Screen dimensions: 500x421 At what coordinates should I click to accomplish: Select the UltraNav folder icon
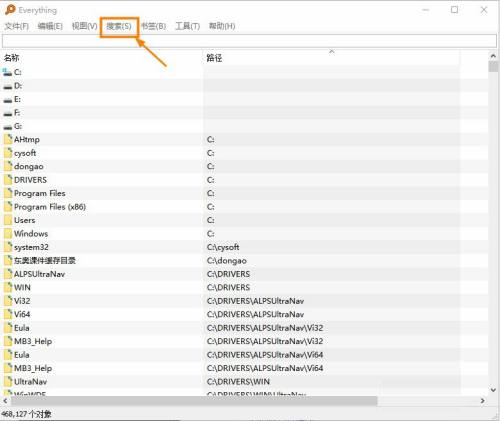pyautogui.click(x=8, y=381)
